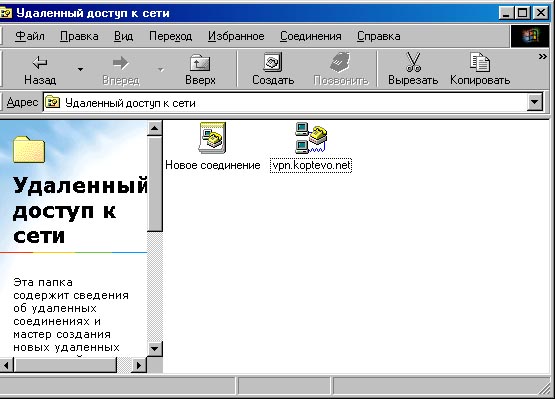Click the Новое соединение label

tap(213, 165)
